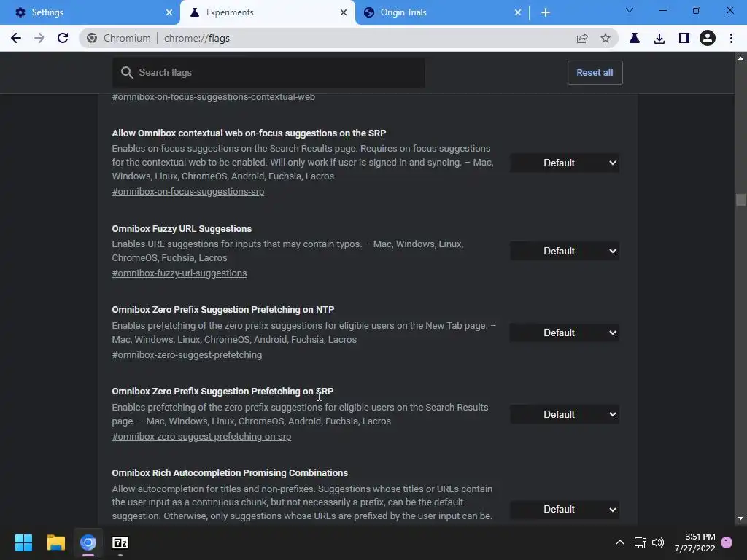Click the search magnifier icon
Image resolution: width=747 pixels, height=560 pixels.
click(x=127, y=72)
